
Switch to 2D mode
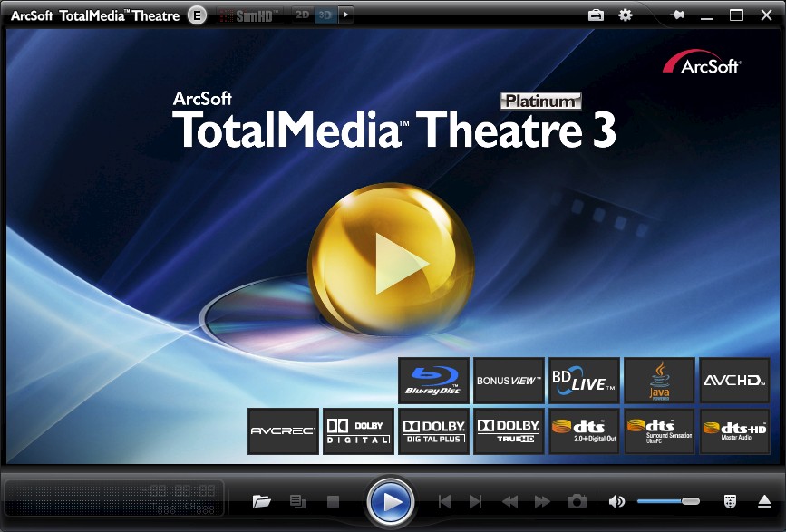tap(302, 15)
